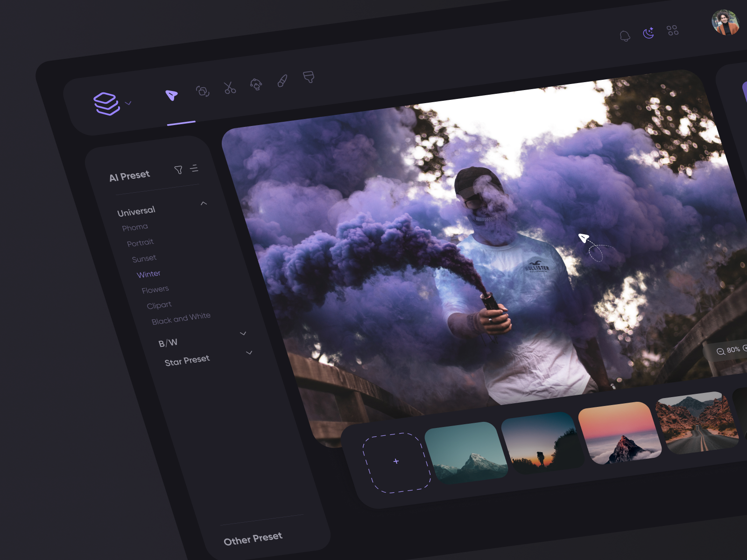Select the brush tool

pos(282,81)
